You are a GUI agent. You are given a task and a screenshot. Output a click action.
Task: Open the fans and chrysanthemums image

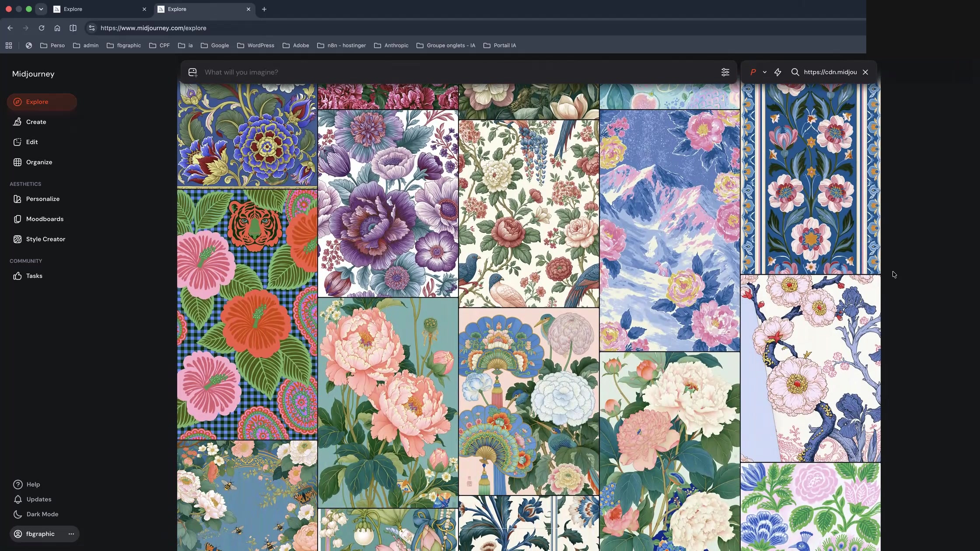(x=529, y=401)
